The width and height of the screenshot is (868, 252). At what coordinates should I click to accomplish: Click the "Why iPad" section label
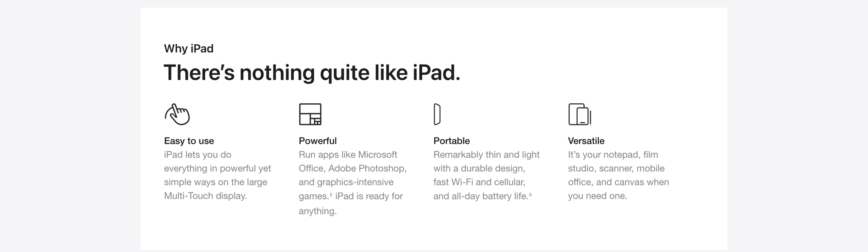click(189, 49)
